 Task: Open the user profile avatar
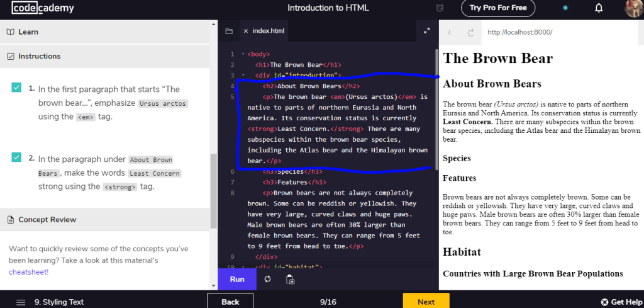coord(633,8)
